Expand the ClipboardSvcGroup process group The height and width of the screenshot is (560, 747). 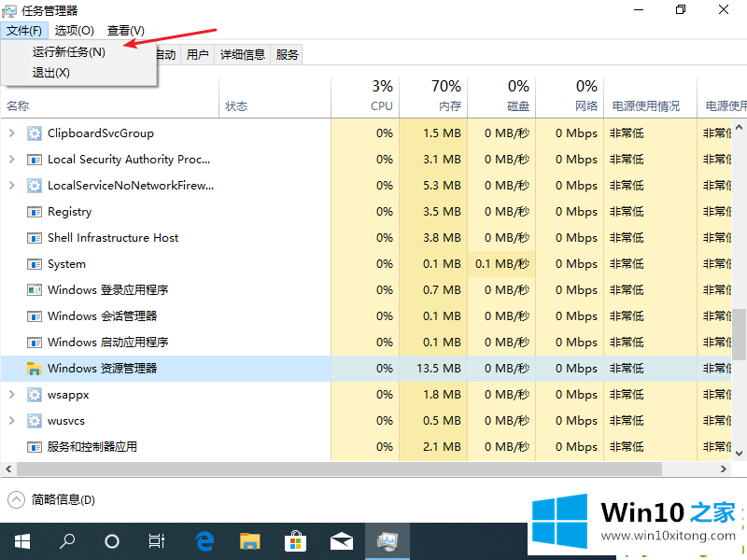[12, 133]
